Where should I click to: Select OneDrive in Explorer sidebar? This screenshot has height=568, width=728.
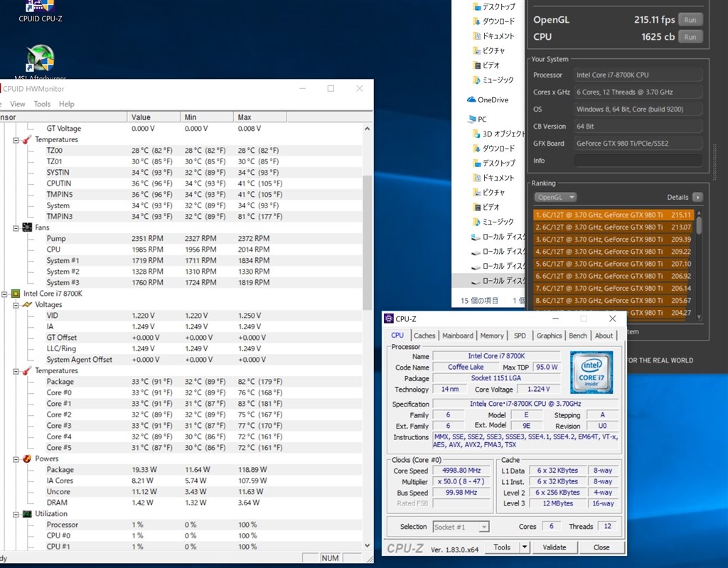point(493,100)
